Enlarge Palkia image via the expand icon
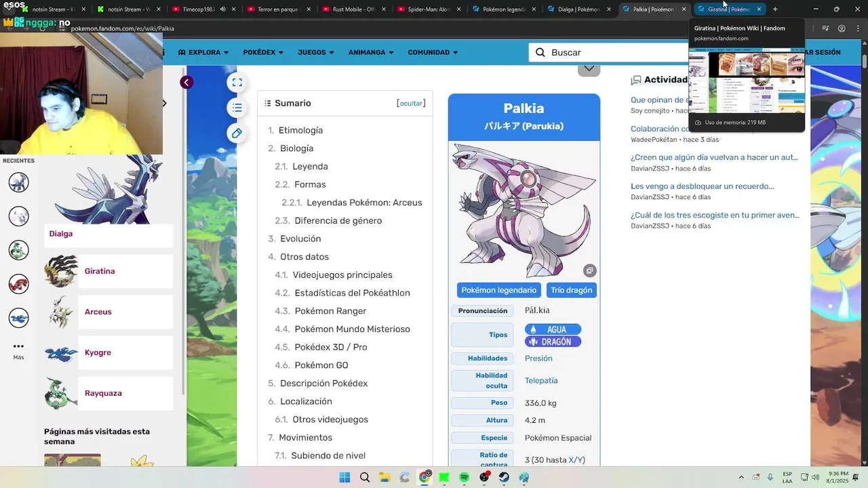This screenshot has height=488, width=868. click(589, 271)
